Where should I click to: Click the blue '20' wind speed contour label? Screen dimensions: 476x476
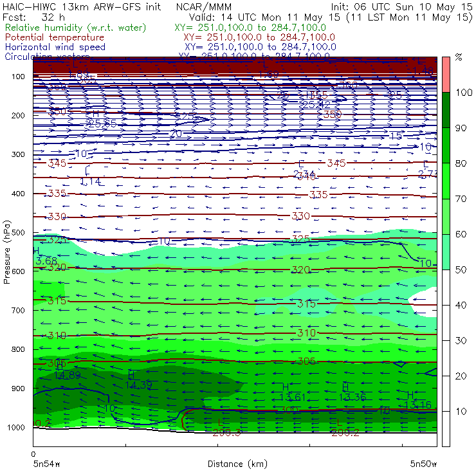176,134
